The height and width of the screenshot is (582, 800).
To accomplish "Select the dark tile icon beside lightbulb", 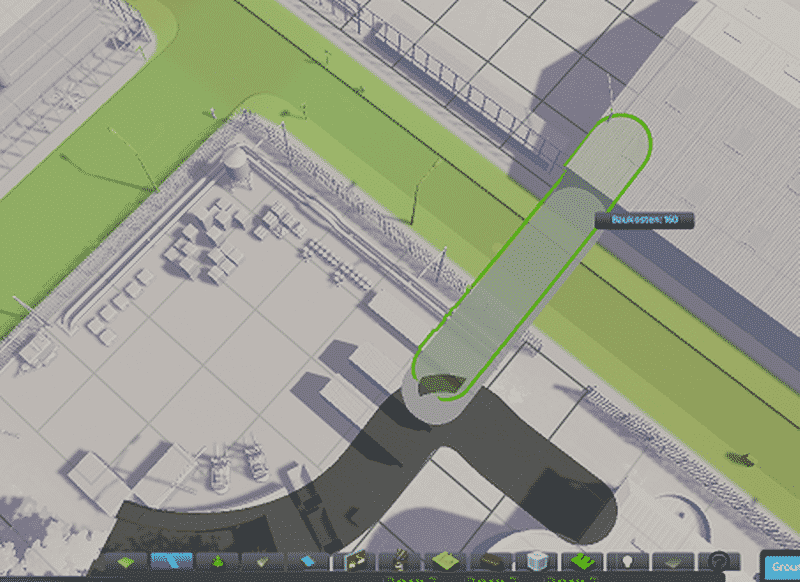I will [x=674, y=563].
